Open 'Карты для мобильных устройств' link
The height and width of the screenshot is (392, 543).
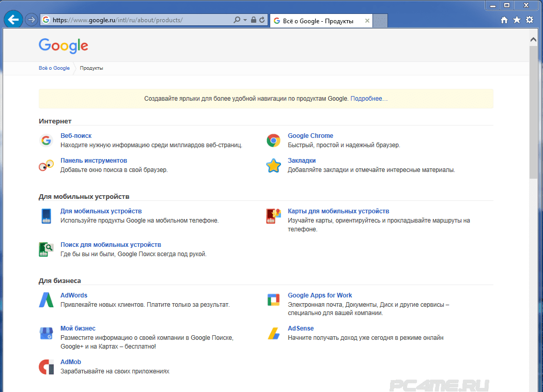338,211
